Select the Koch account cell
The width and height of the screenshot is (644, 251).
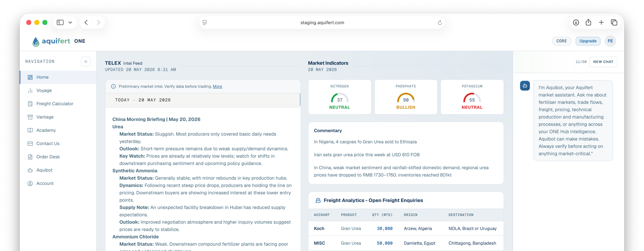point(319,228)
